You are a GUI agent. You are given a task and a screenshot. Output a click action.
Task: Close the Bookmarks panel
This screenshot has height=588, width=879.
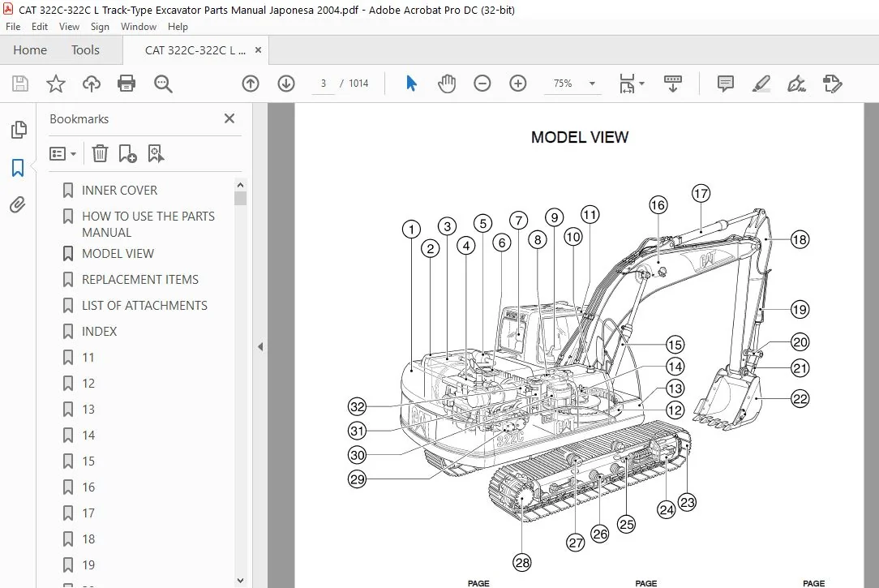(x=229, y=118)
